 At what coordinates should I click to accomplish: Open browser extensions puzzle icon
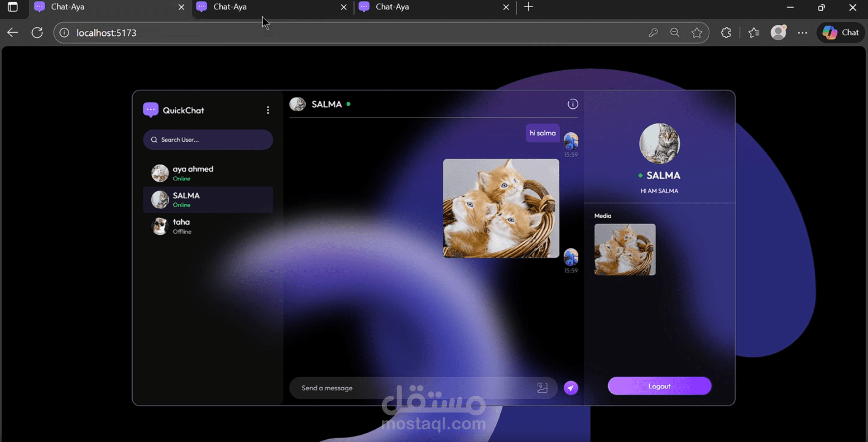click(x=726, y=33)
